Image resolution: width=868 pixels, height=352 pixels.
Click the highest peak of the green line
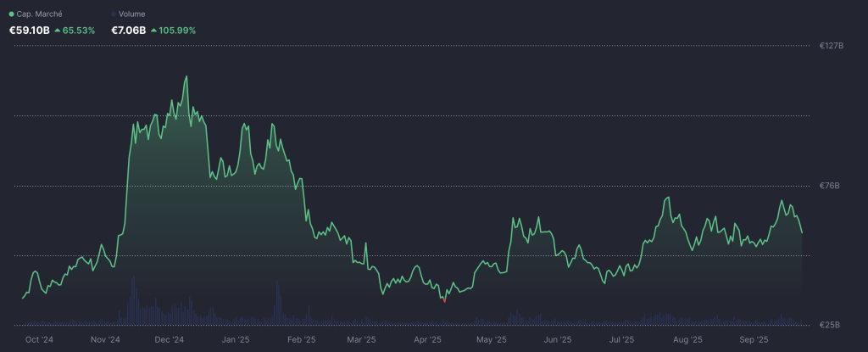(x=186, y=76)
